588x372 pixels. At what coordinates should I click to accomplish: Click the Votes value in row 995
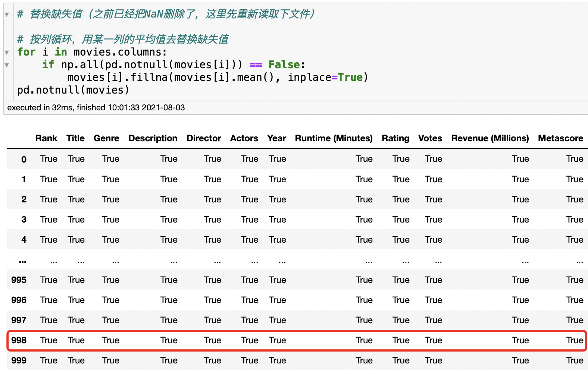pyautogui.click(x=434, y=280)
